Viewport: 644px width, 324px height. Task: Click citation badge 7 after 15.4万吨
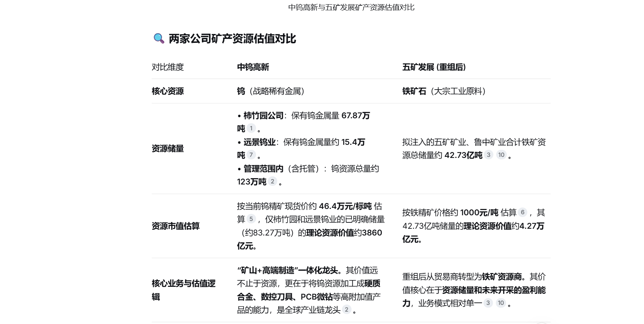click(x=251, y=155)
